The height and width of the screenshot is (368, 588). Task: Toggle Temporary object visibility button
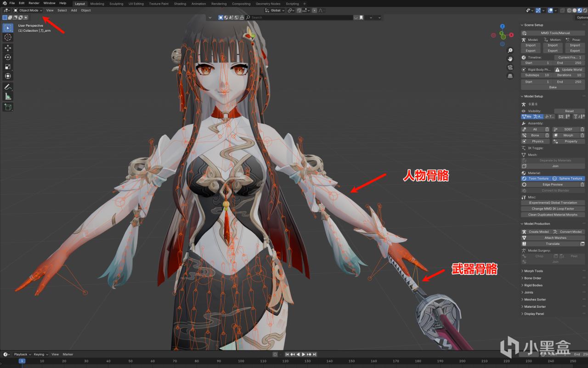tap(550, 117)
